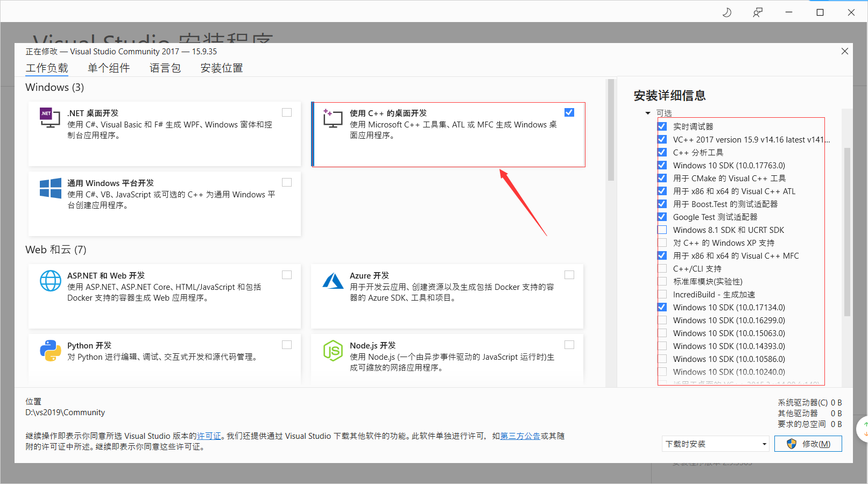The width and height of the screenshot is (868, 484).
Task: Click the .NET desktop development icon
Action: coord(50,117)
